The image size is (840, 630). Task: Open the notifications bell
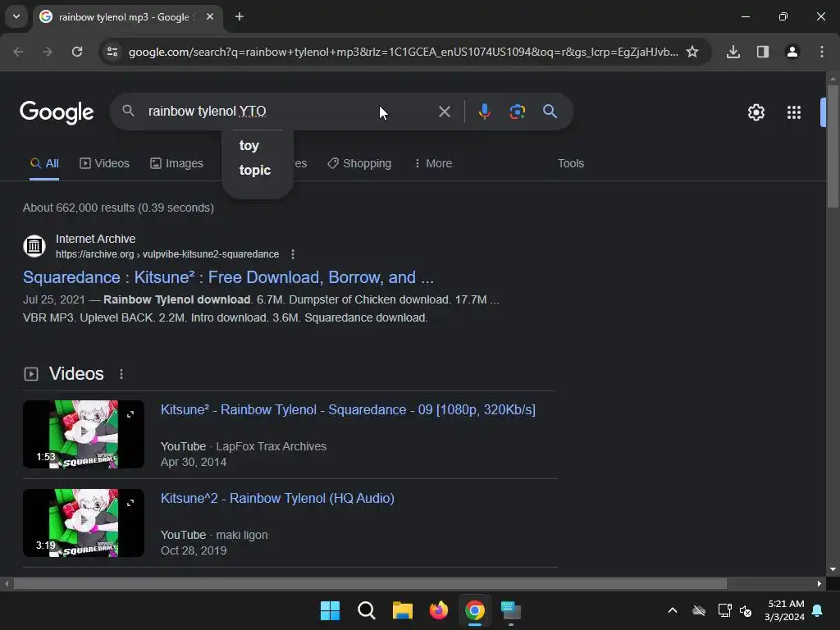817,610
